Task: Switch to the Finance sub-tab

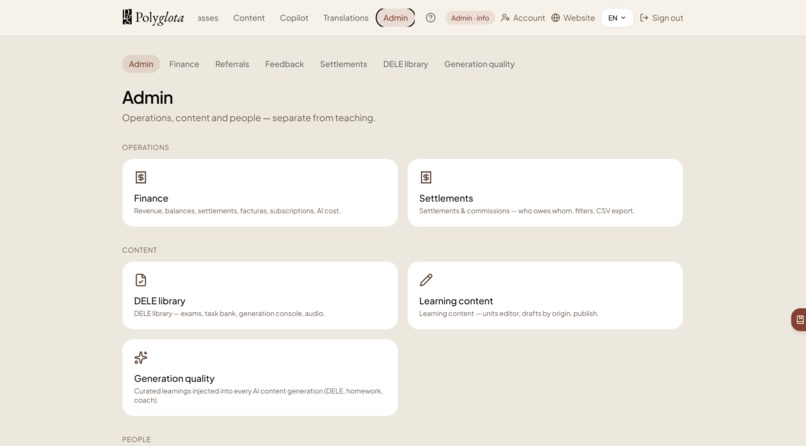Action: click(184, 64)
